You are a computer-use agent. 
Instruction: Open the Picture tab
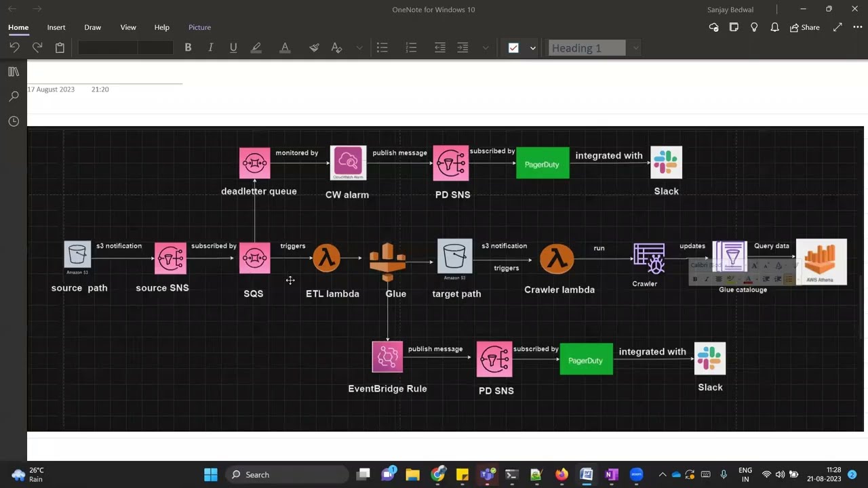[x=199, y=27]
